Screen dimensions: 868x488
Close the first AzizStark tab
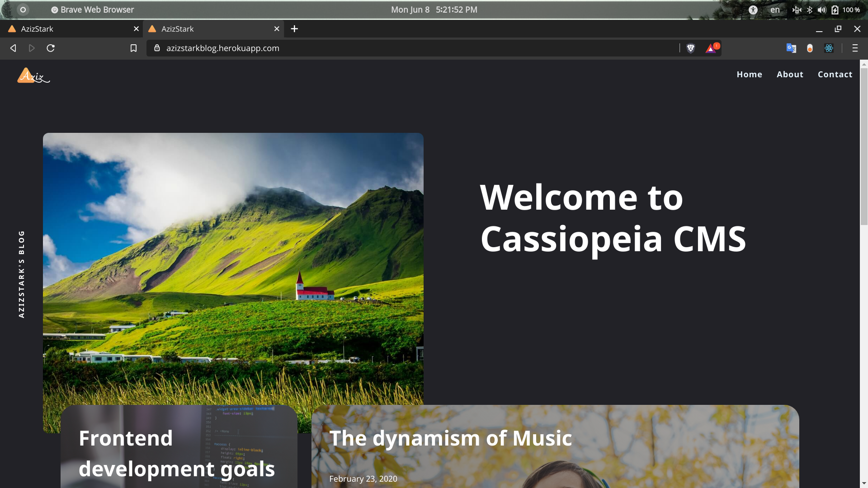[136, 29]
